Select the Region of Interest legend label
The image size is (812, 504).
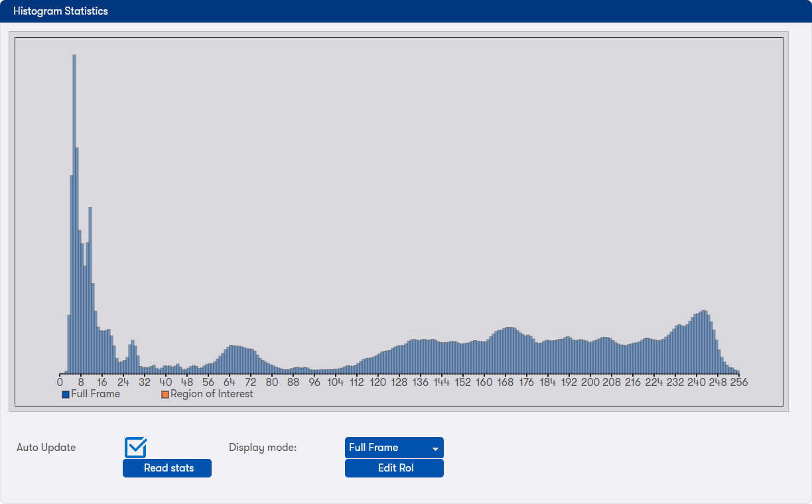[x=212, y=394]
